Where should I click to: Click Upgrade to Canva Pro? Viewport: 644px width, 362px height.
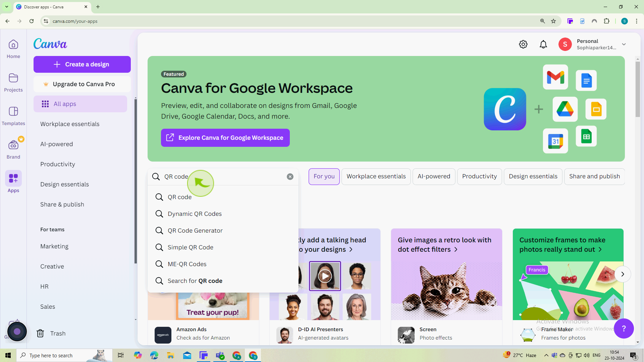(82, 84)
